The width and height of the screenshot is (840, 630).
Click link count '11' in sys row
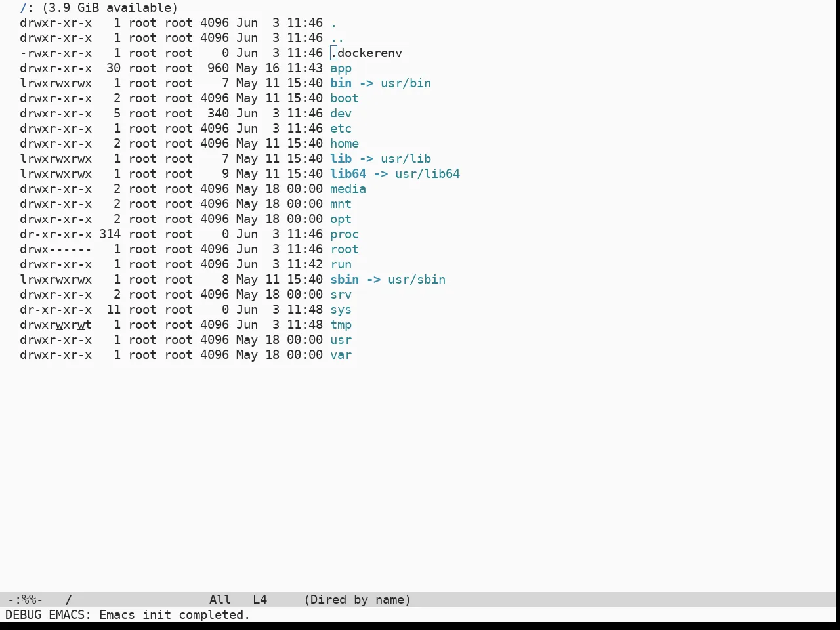point(114,310)
